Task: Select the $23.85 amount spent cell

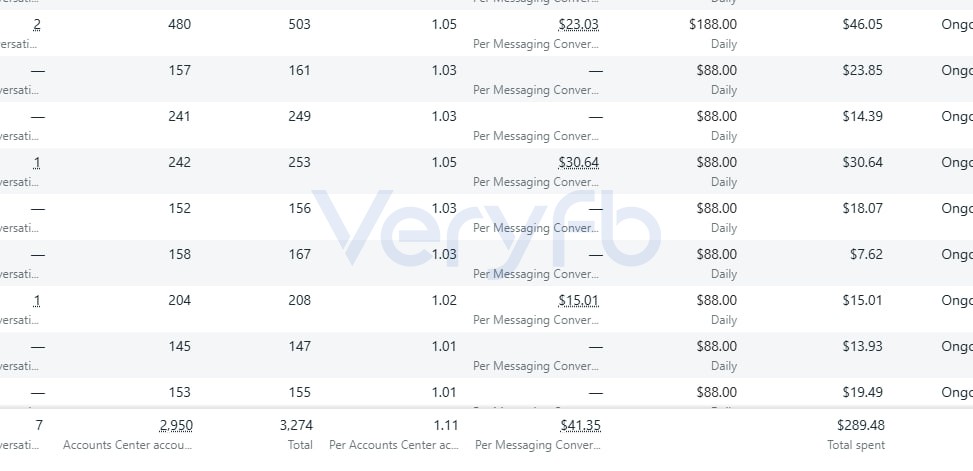Action: point(863,71)
